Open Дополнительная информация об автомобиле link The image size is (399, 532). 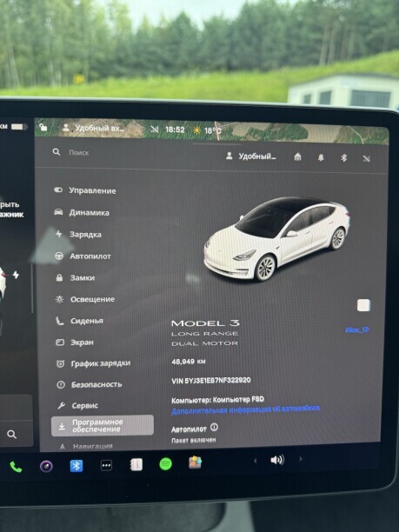pyautogui.click(x=246, y=409)
